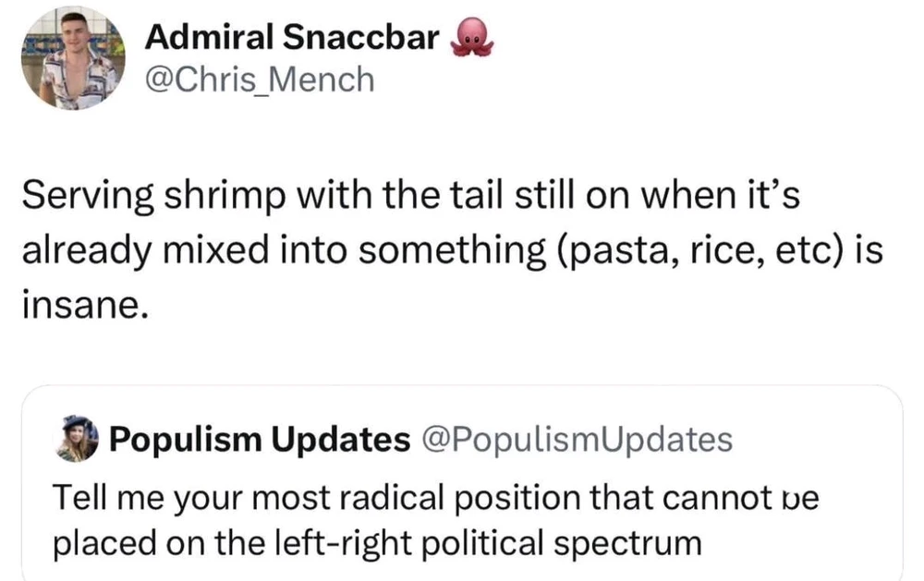Click the @PopulismUpdates handle
Image resolution: width=924 pixels, height=581 pixels.
pyautogui.click(x=577, y=440)
